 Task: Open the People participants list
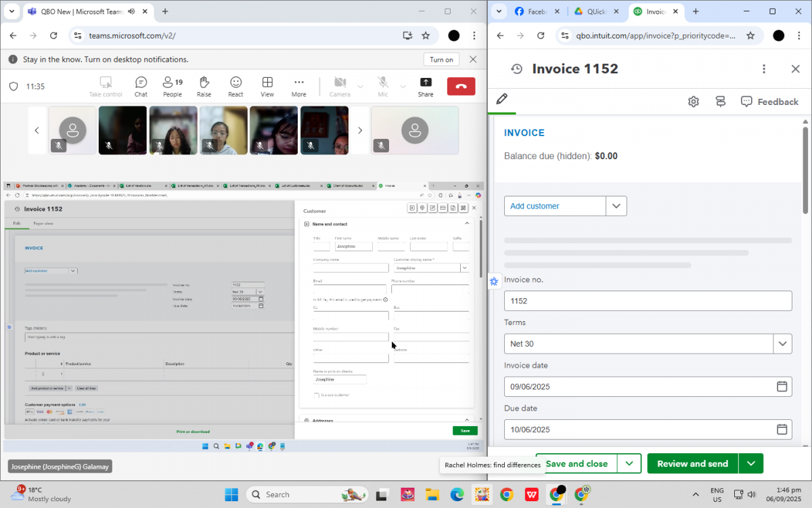pos(172,87)
